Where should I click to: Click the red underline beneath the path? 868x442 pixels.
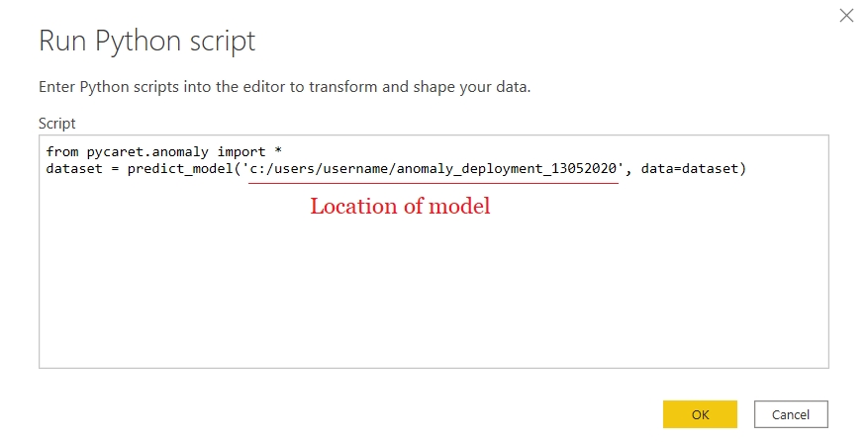pyautogui.click(x=433, y=183)
